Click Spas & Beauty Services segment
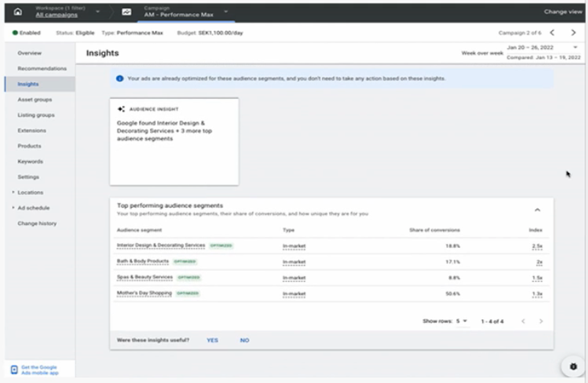Screen dimensions: 588x383 (144, 277)
